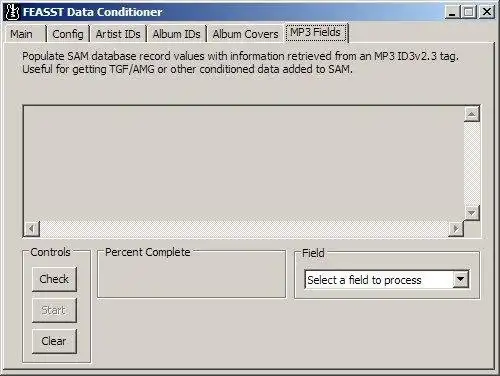Select the Artist IDs tab
Viewport: 500px width, 376px height.
[118, 34]
